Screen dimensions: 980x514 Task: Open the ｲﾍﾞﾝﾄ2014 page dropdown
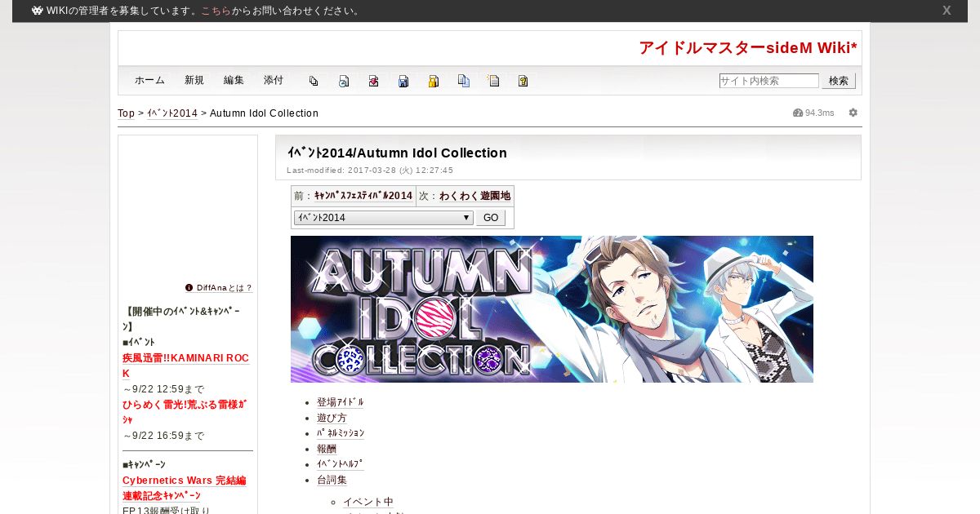click(x=383, y=218)
